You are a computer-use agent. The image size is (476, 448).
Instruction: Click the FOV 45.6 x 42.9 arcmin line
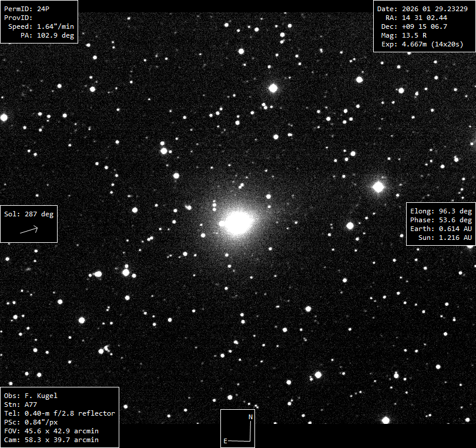point(51,431)
